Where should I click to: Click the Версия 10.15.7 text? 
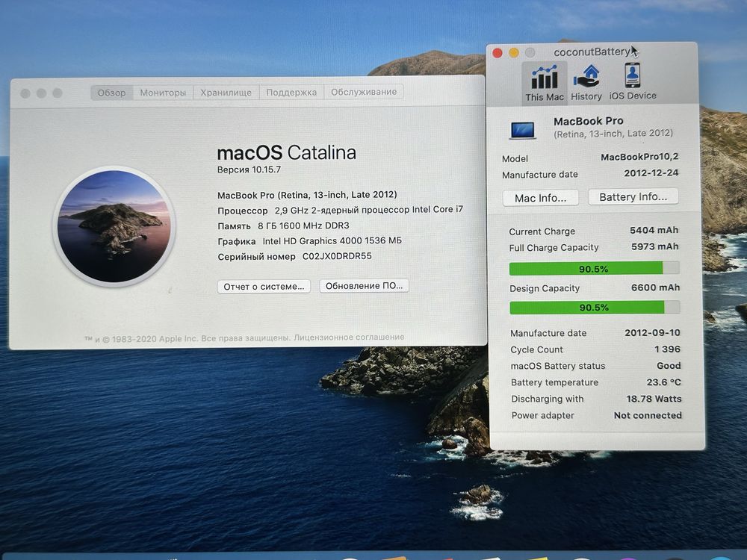point(249,169)
